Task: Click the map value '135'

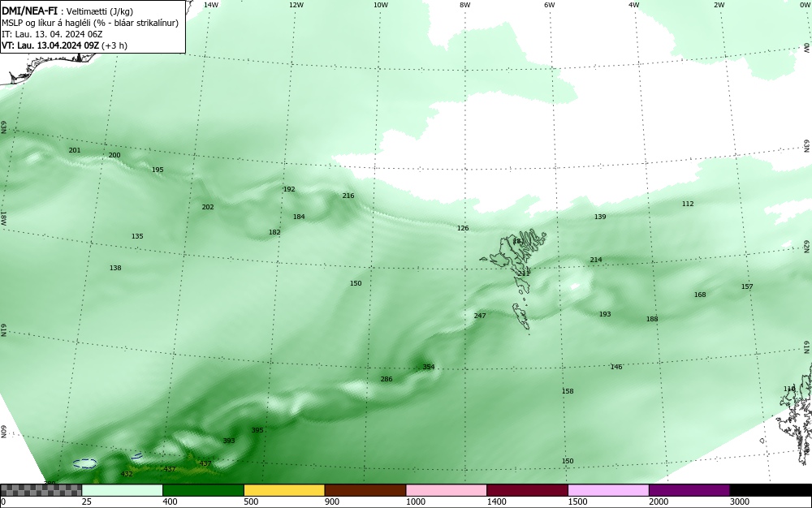Action: tap(137, 236)
